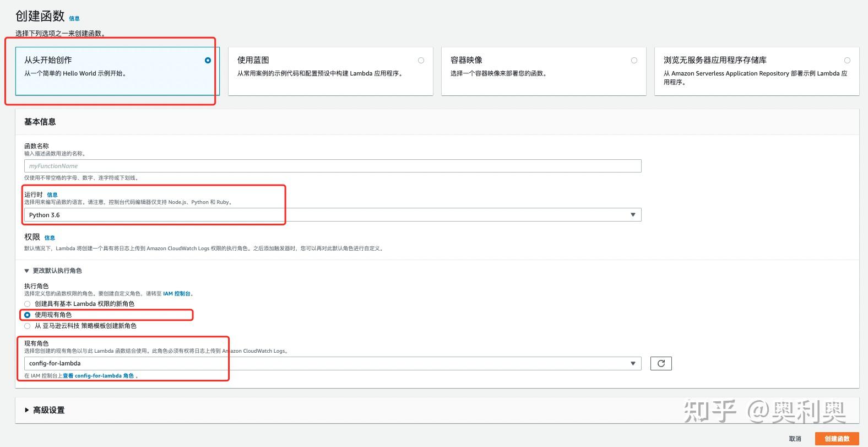This screenshot has width=868, height=447.
Task: Open the IAM 控制台 link
Action: coord(177,294)
